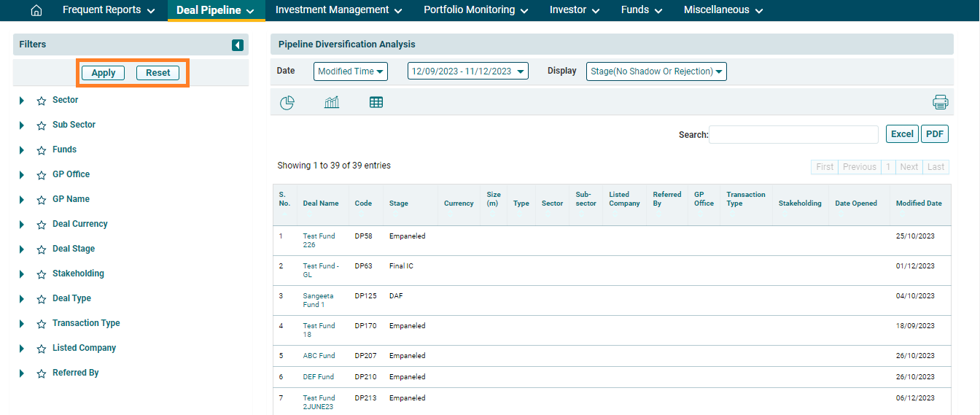Open the Investment Management menu

click(x=338, y=10)
